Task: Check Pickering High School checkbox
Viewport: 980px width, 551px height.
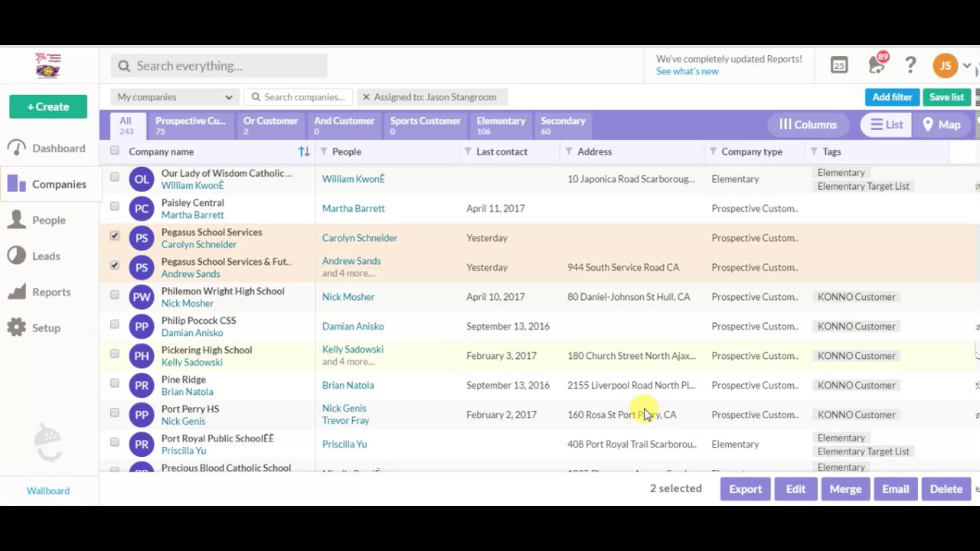Action: [115, 354]
